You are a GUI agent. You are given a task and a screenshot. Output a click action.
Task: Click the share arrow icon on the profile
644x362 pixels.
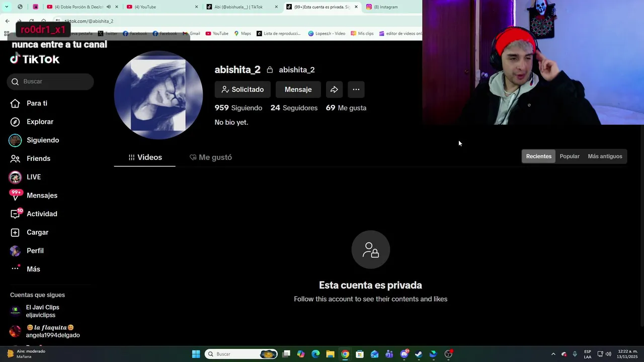(x=334, y=89)
